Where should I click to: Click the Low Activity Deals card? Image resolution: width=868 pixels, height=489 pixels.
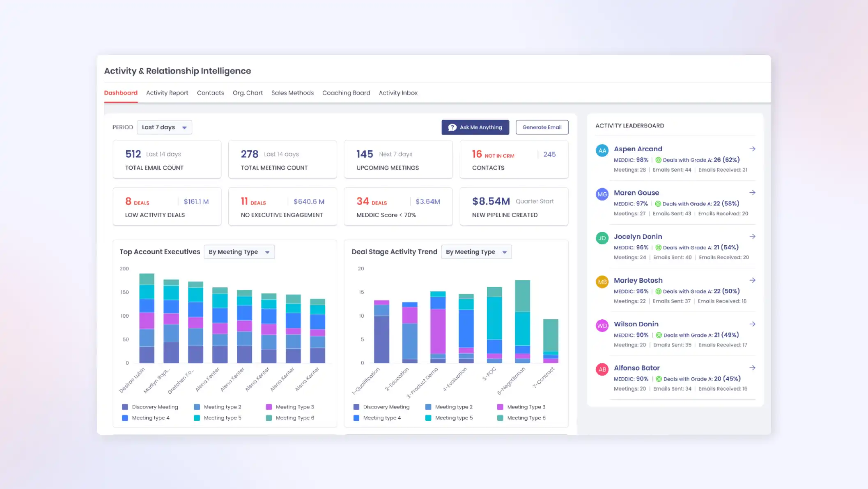[167, 207]
